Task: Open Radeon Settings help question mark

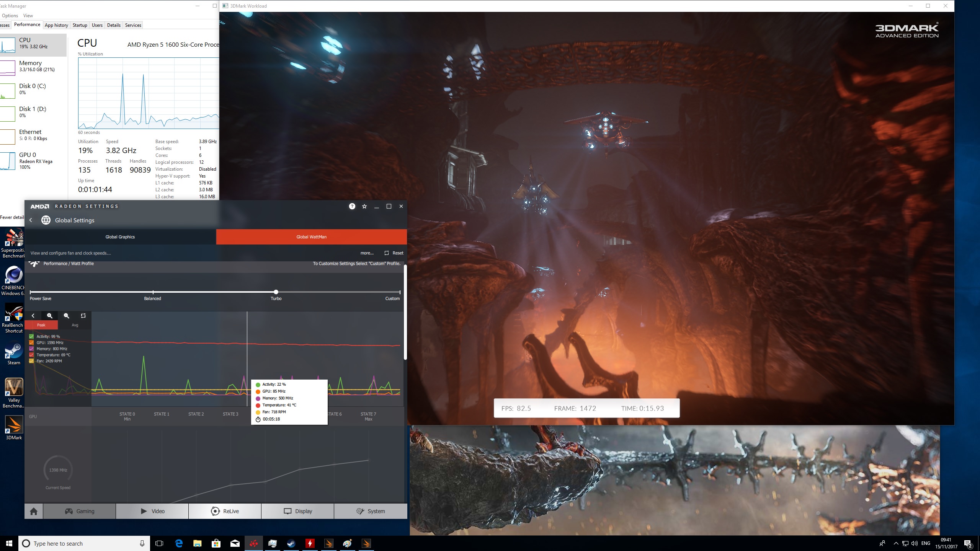Action: (352, 206)
